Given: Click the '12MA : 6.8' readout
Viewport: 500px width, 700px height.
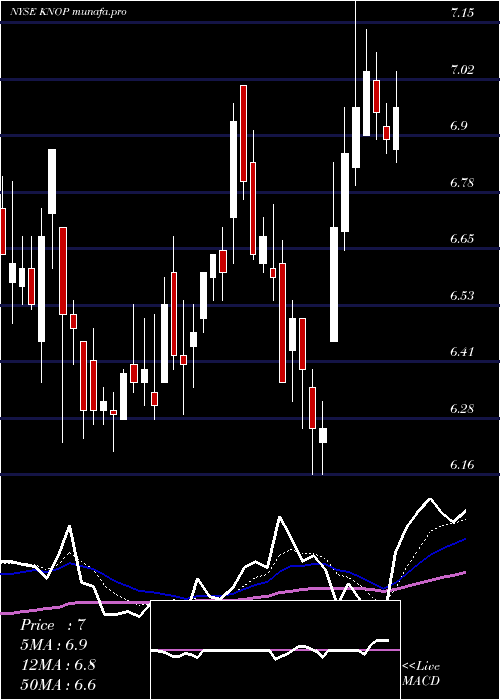Looking at the screenshot, I should coord(58,665).
